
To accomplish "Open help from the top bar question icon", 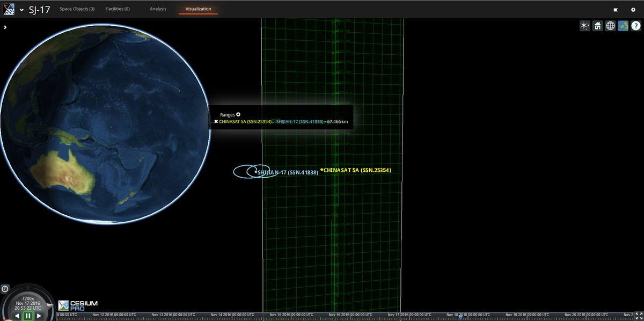I will 633,10.
